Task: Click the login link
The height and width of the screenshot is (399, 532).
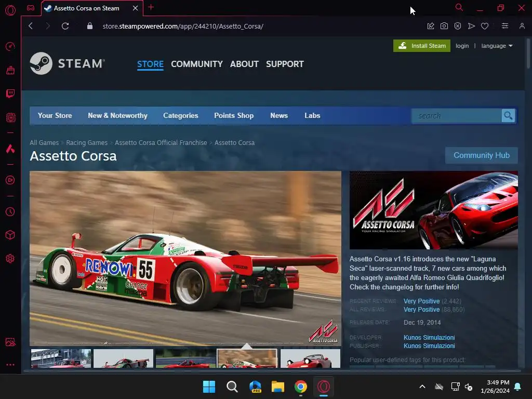Action: tap(462, 46)
